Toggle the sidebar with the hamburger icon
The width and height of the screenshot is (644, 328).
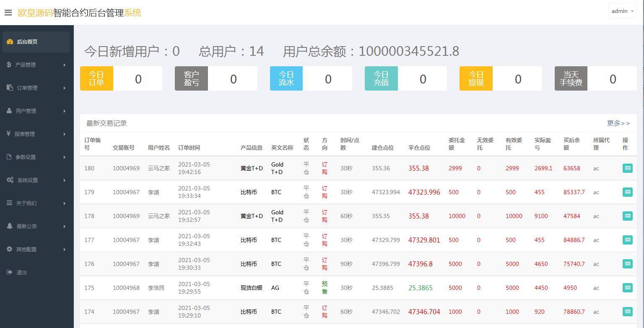pos(8,13)
